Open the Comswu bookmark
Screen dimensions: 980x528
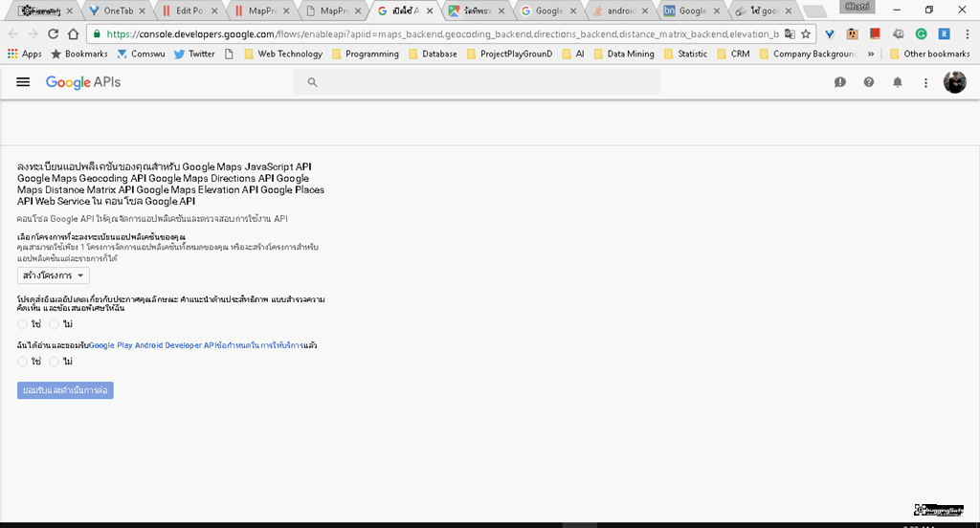[142, 54]
